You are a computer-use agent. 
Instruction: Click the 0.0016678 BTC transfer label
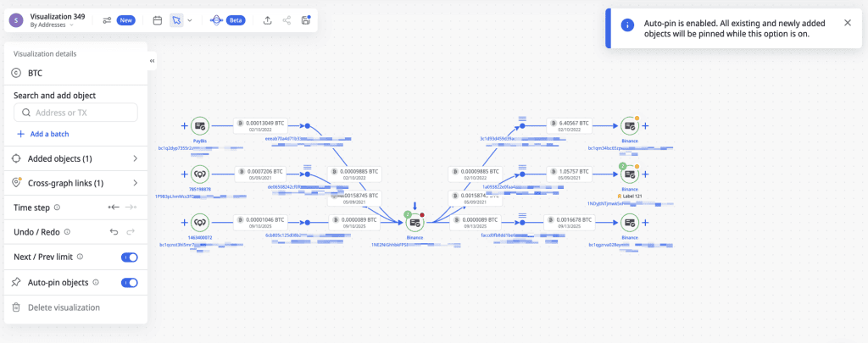[570, 223]
